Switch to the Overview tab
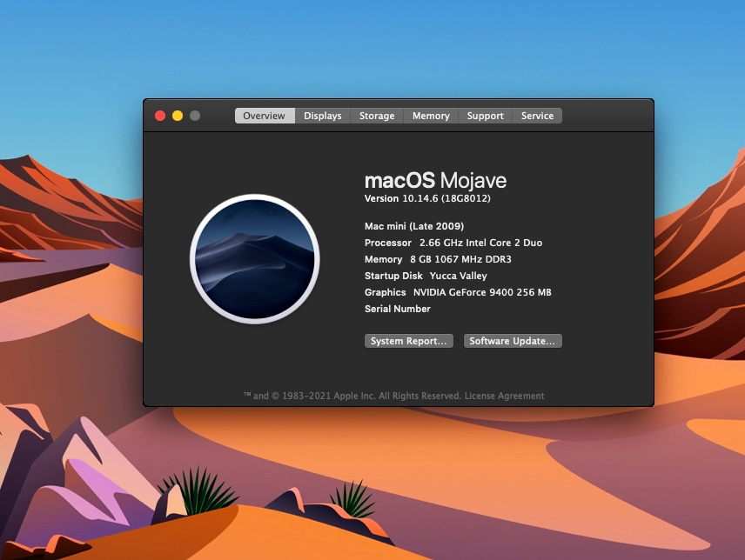745x560 pixels. pos(265,116)
